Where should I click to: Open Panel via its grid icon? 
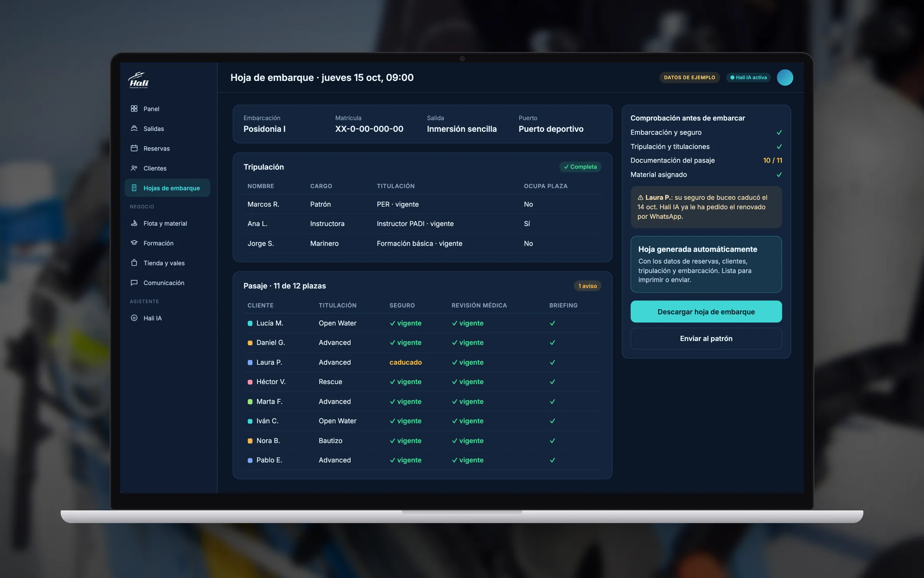pyautogui.click(x=134, y=109)
